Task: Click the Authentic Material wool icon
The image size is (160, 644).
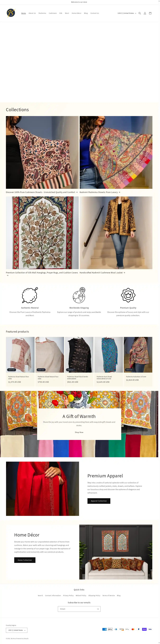Action: (x=30, y=295)
